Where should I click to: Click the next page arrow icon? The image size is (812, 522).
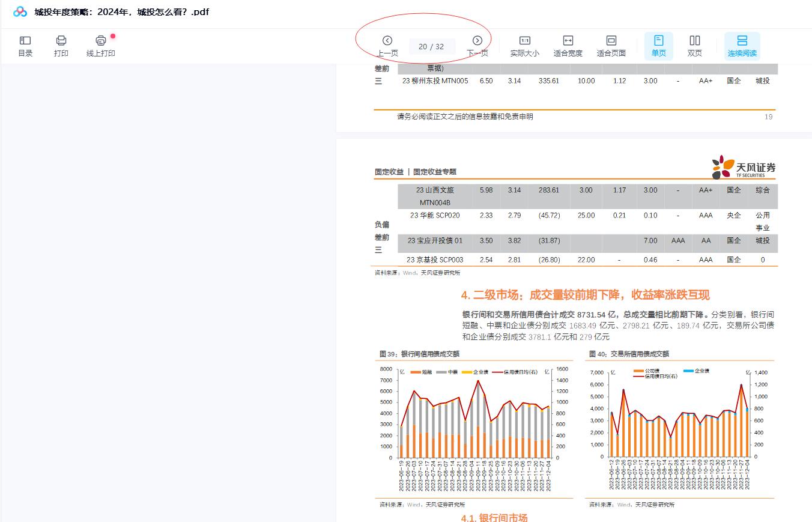pyautogui.click(x=476, y=41)
